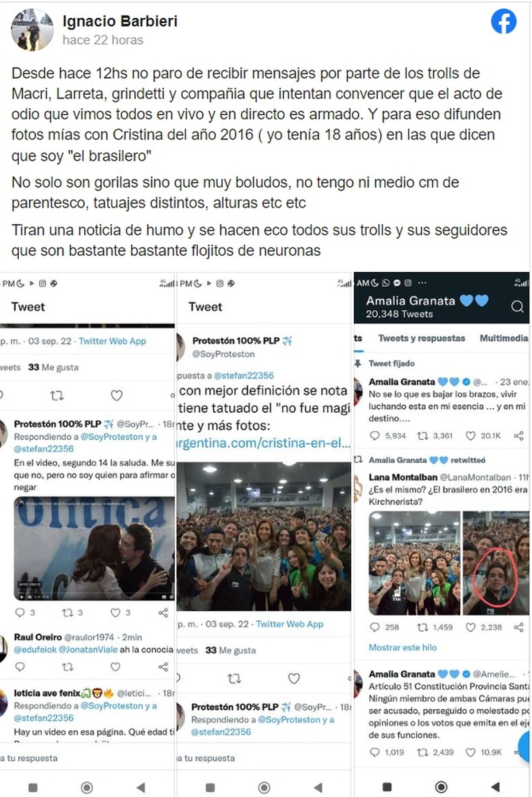The image size is (532, 797).
Task: Tap the Android home button in right screenshot
Action: point(441,786)
